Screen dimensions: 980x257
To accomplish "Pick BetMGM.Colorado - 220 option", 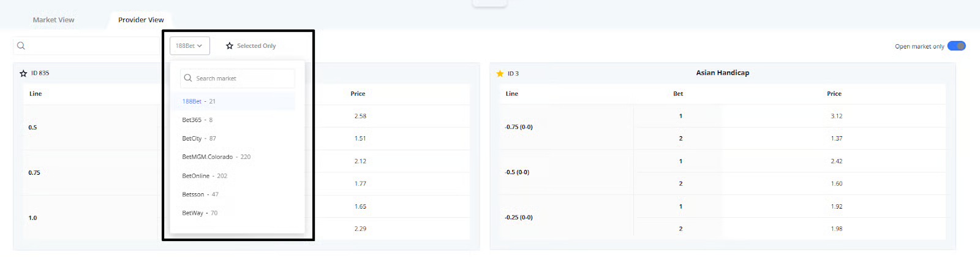I will pyautogui.click(x=216, y=157).
